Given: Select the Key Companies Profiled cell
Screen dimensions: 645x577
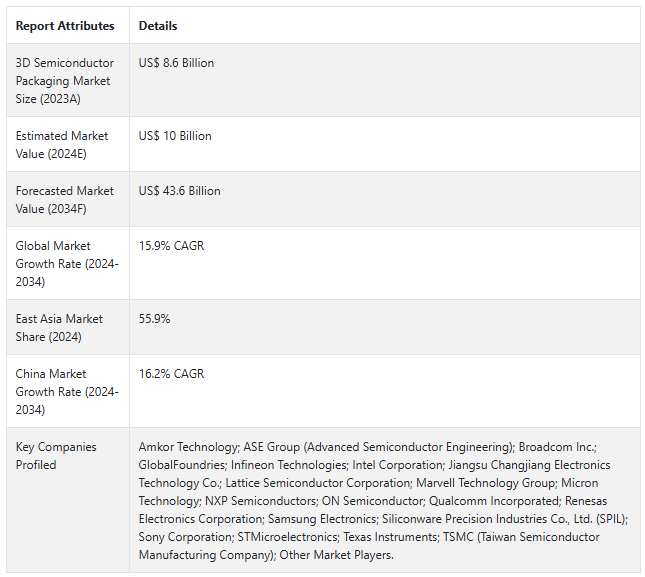Looking at the screenshot, I should tap(68, 500).
